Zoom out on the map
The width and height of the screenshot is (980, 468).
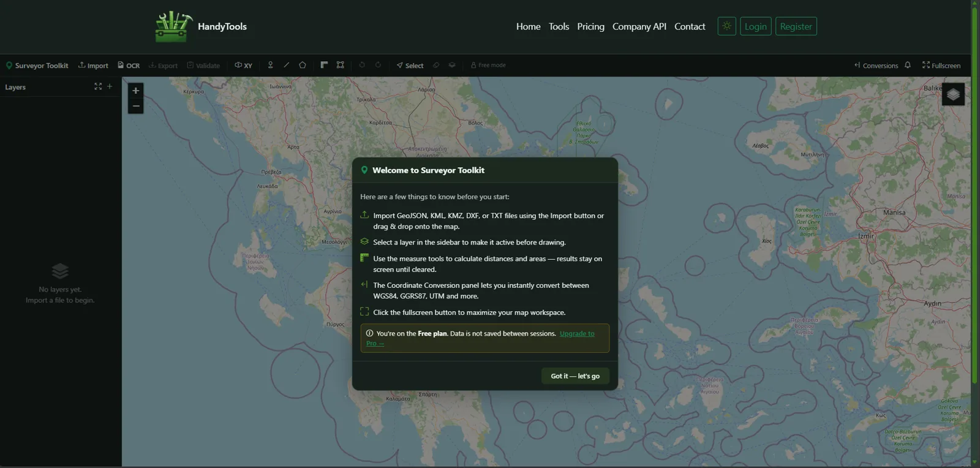pos(136,106)
